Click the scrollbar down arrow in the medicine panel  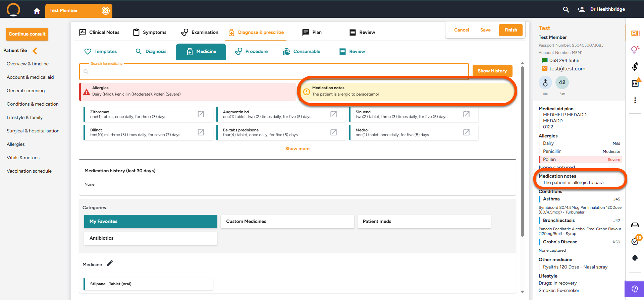(x=522, y=292)
